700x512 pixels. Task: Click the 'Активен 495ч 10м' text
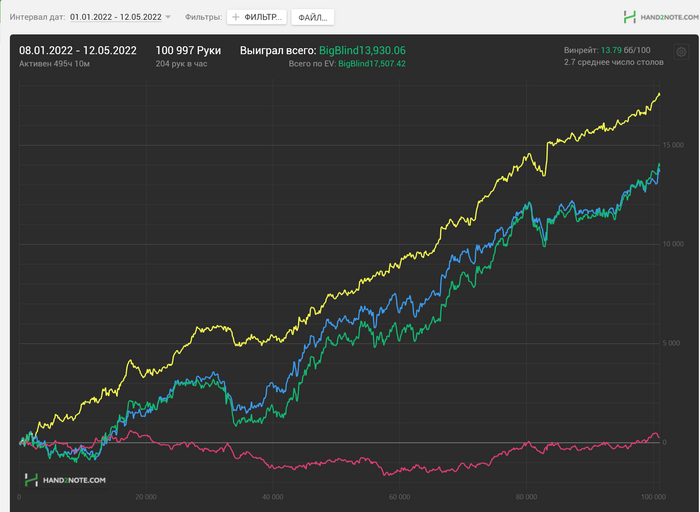(54, 64)
